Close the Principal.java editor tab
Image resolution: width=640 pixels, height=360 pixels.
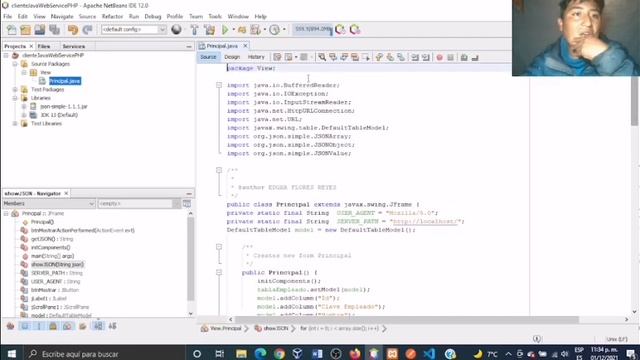245,46
